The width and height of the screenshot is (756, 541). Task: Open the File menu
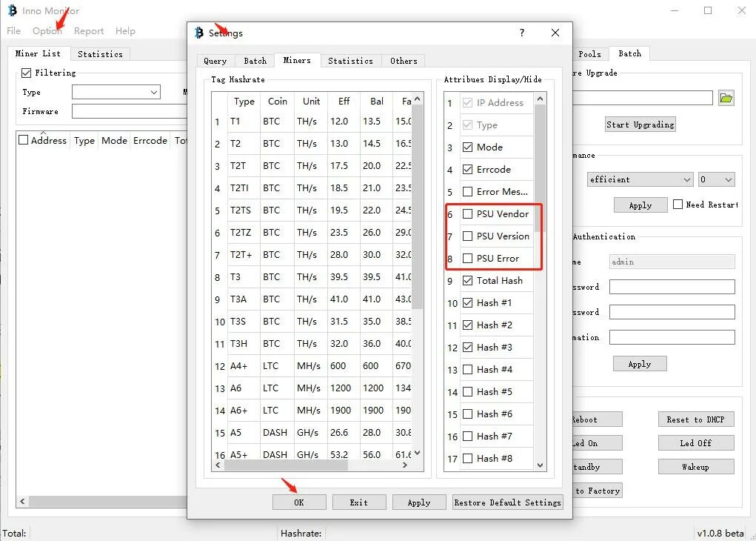13,31
